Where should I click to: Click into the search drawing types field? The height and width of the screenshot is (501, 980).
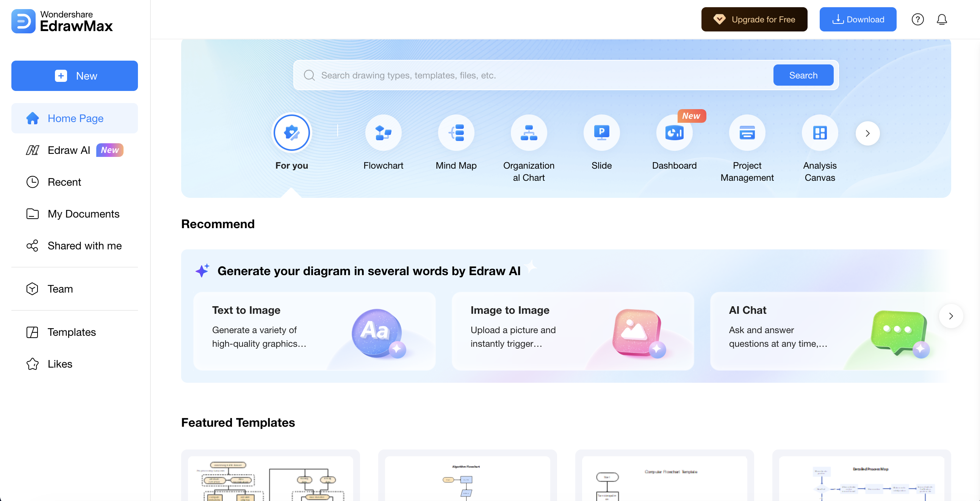532,75
